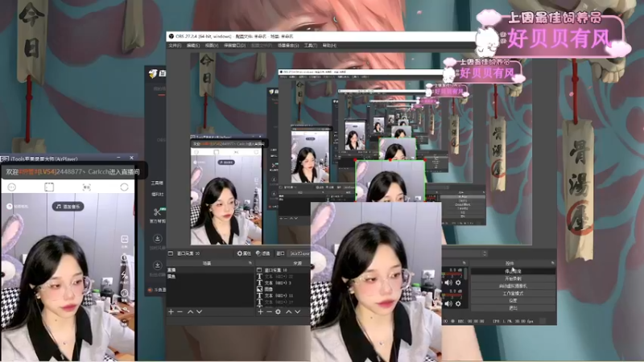This screenshot has width=644, height=362.
Task: Click the audio mixer vertical scrollbar
Action: tap(466, 274)
